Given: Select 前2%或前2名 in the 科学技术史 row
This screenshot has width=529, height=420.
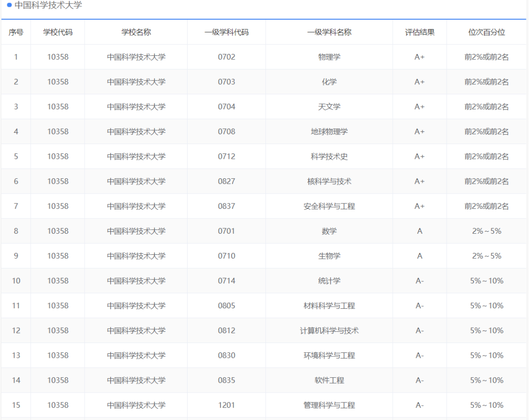Looking at the screenshot, I should point(486,157).
